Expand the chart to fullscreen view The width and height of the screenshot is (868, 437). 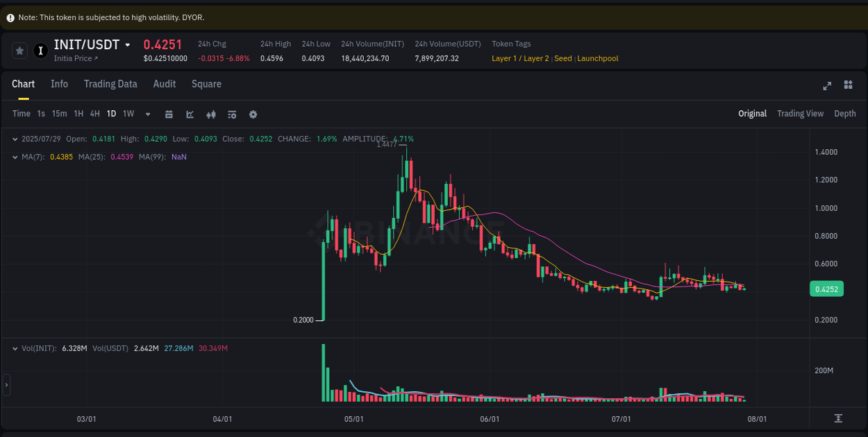pos(827,85)
